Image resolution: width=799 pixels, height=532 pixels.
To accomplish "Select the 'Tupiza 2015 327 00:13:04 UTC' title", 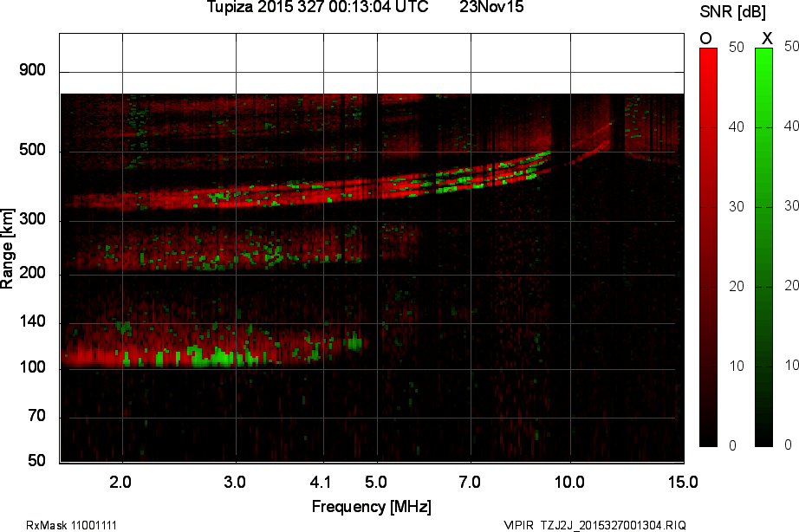I will [x=317, y=7].
